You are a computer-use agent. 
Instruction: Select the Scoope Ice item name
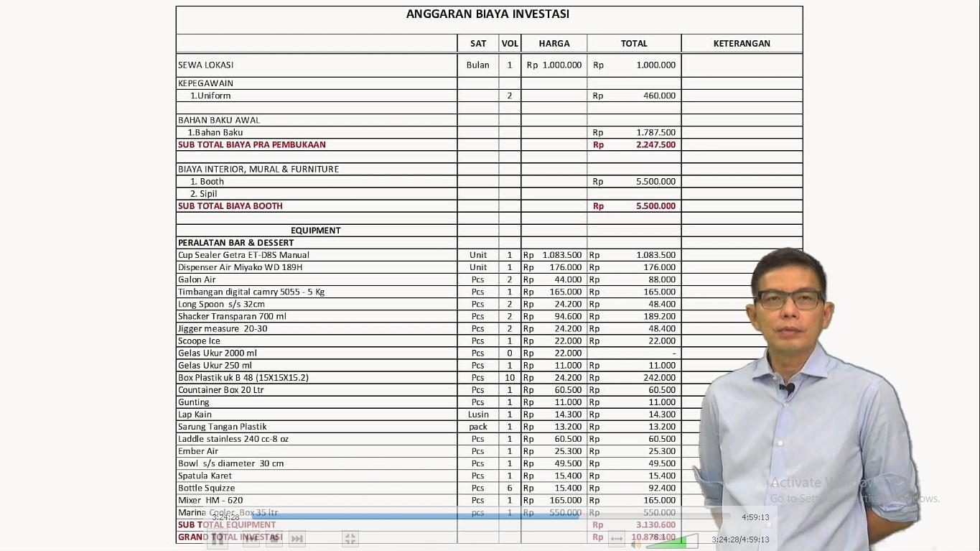tap(199, 341)
